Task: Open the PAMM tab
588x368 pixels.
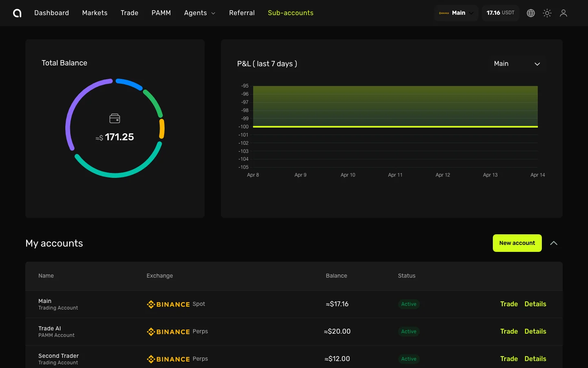Action: pos(161,13)
